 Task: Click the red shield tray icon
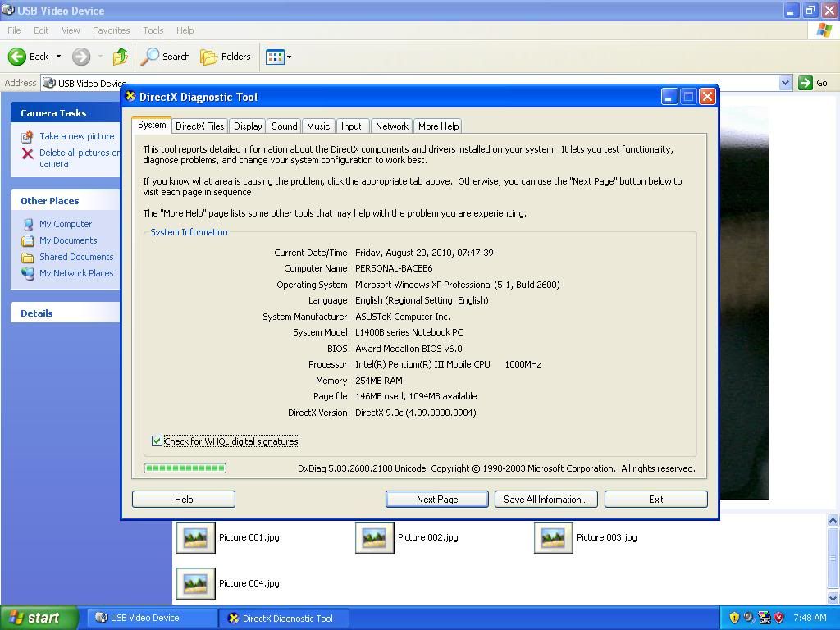click(x=779, y=618)
